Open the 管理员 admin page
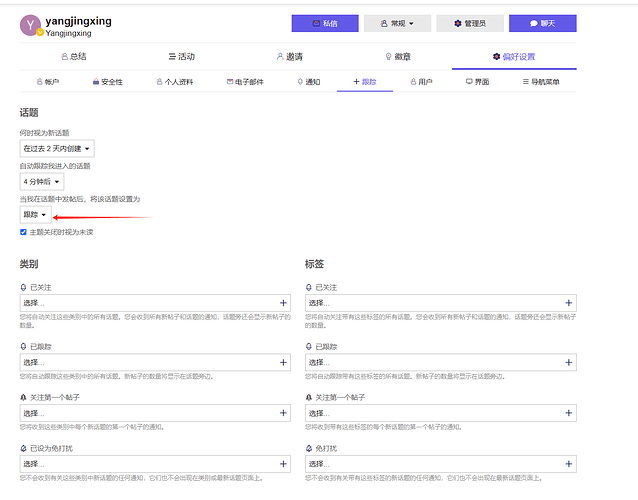 click(x=470, y=23)
